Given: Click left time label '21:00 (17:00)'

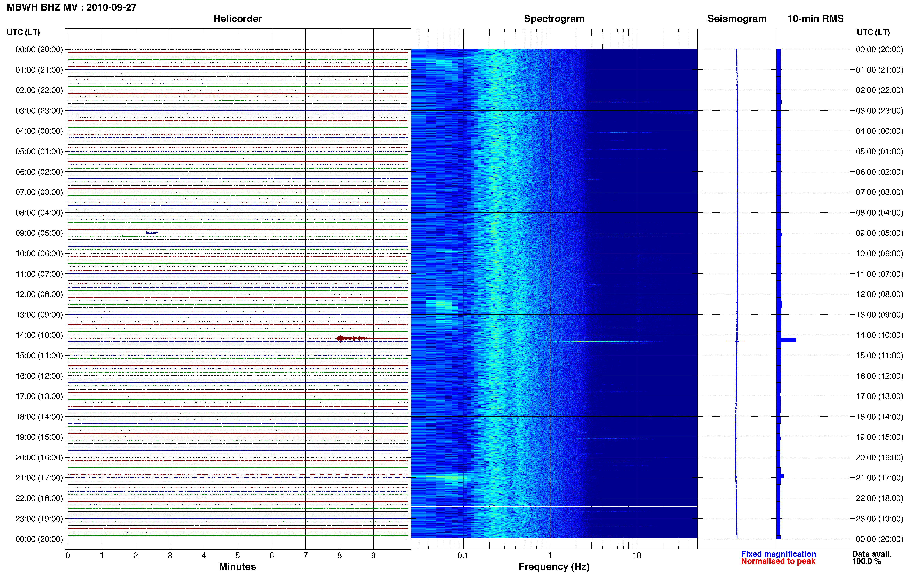Looking at the screenshot, I should [39, 478].
